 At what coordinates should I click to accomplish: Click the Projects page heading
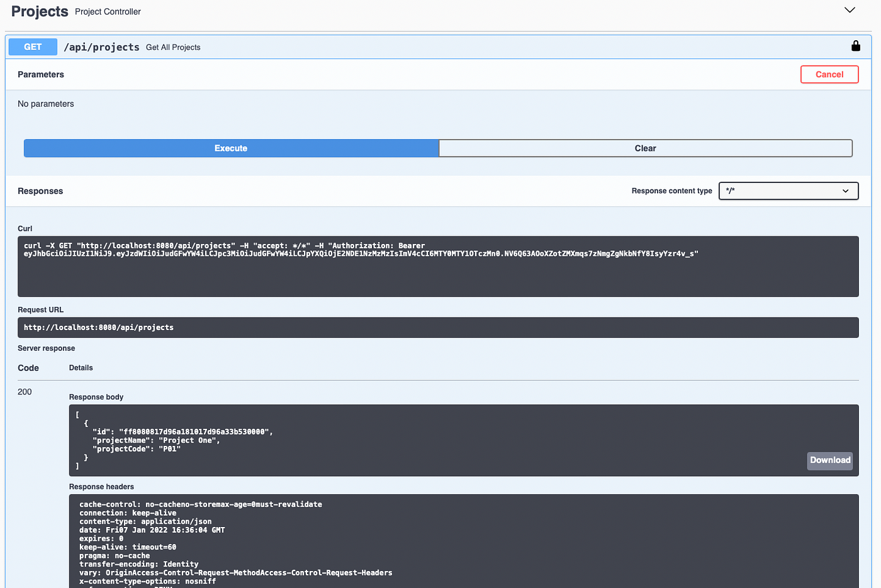click(39, 11)
